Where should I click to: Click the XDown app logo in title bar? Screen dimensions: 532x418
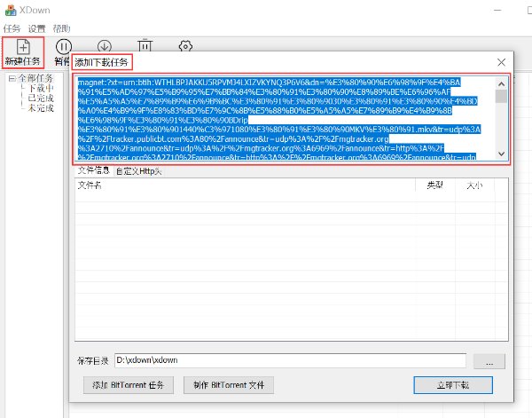tap(10, 10)
